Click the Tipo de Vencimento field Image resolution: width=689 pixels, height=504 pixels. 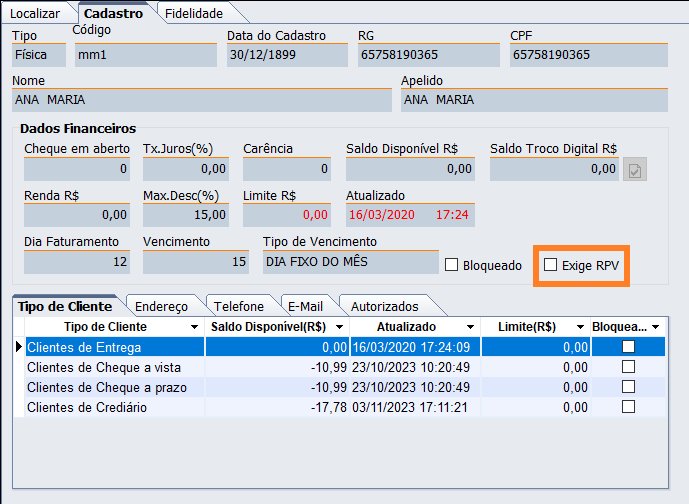click(x=350, y=262)
